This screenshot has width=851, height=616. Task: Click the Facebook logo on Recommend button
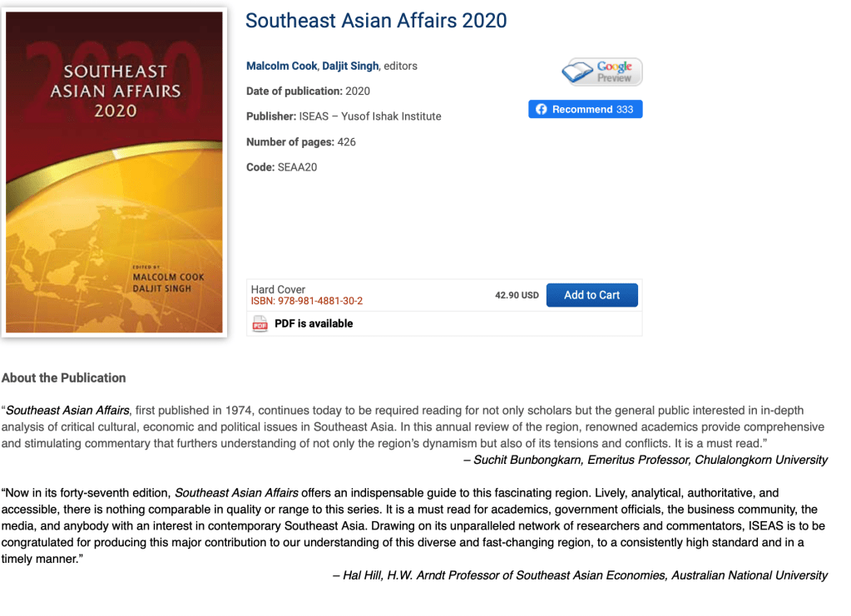(541, 110)
